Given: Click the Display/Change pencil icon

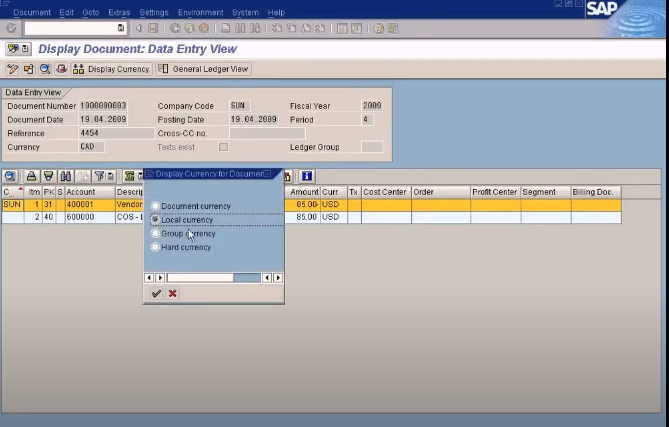Looking at the screenshot, I should coord(12,69).
